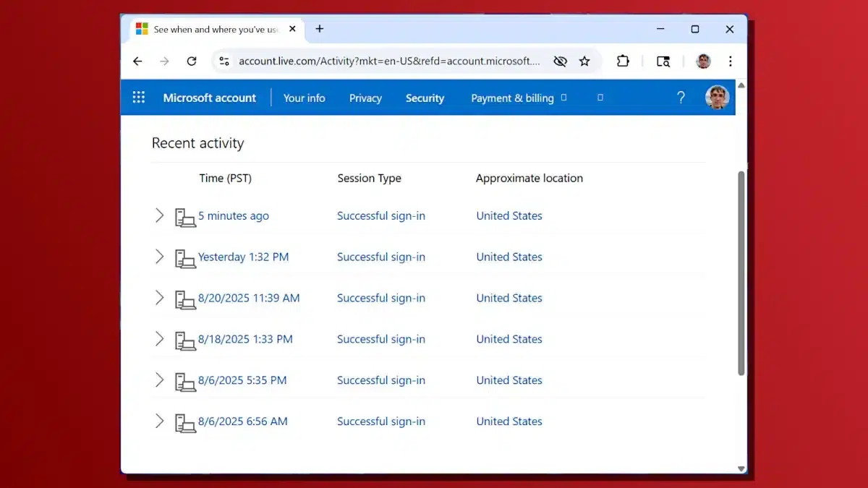The width and height of the screenshot is (868, 488).
Task: Switch to the Privacy section
Action: [x=365, y=98]
